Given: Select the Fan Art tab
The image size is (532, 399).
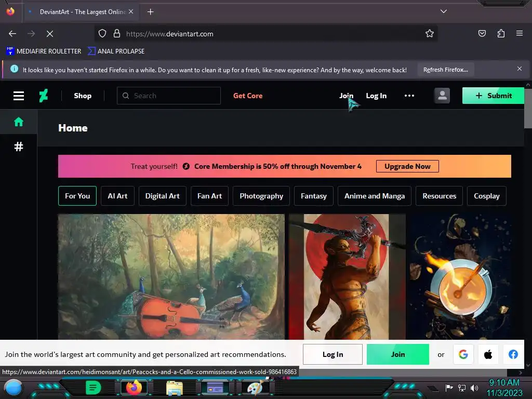Looking at the screenshot, I should pos(210,196).
